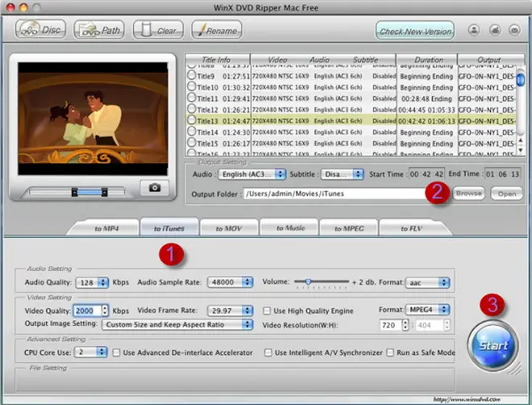Click the Duration column header
Screen dimensions: 532x405
(x=427, y=60)
